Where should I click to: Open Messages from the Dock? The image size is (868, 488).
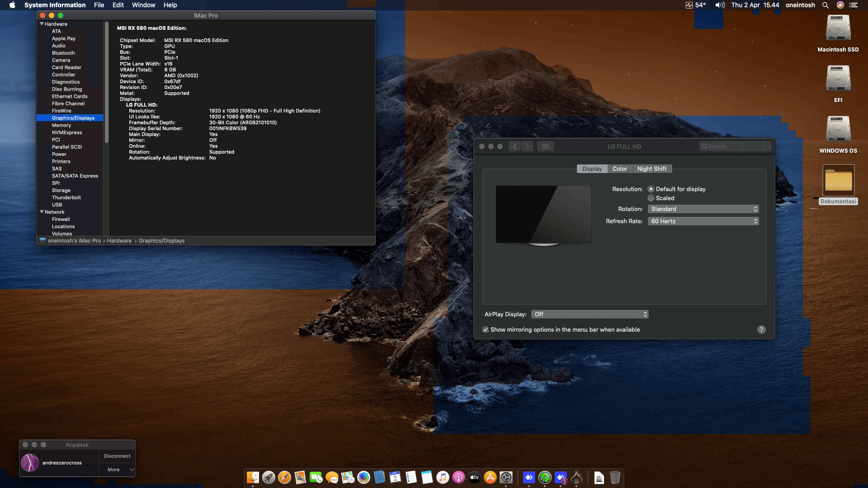tap(332, 477)
